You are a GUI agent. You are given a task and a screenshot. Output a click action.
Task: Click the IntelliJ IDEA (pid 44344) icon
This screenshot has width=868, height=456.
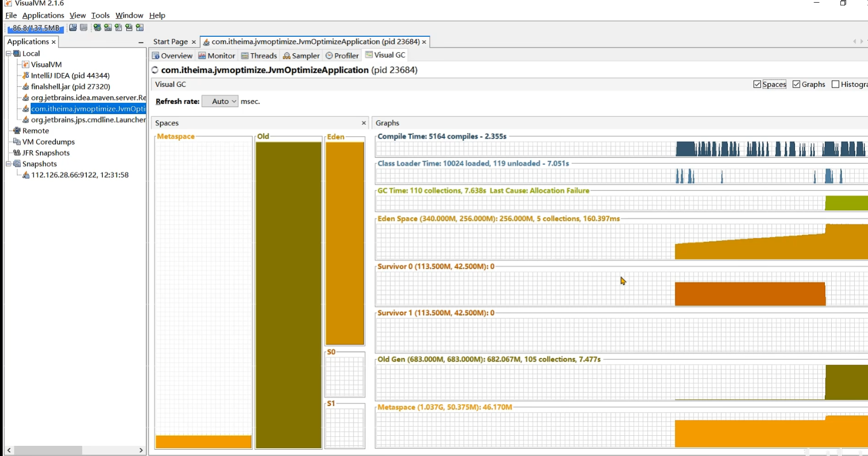click(26, 75)
